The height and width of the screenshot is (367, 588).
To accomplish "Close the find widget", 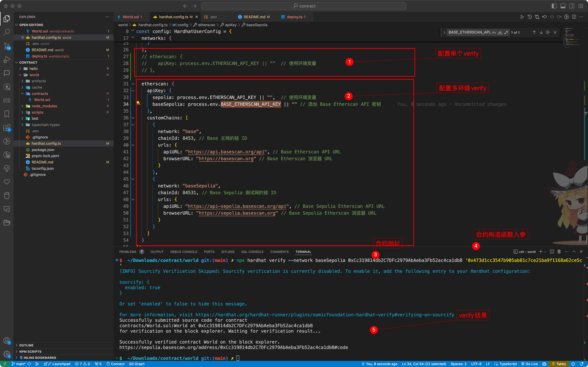I will 555,32.
